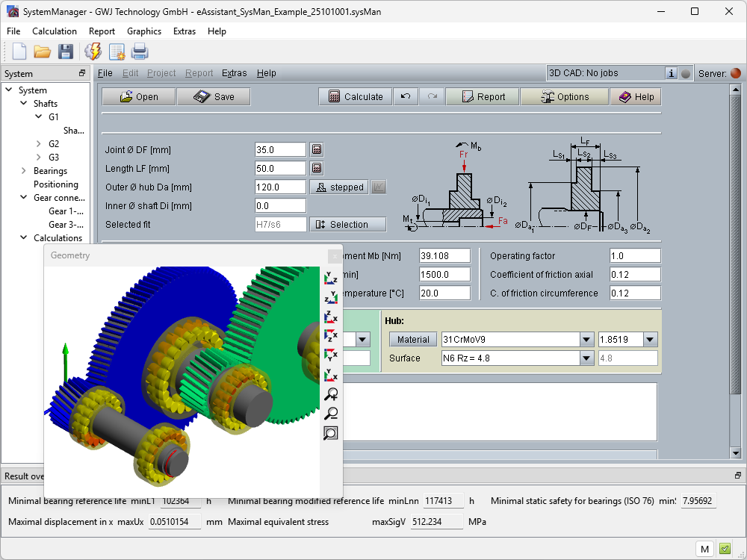Click the 3D CAD info icon
Viewport: 747px width, 560px height.
671,73
